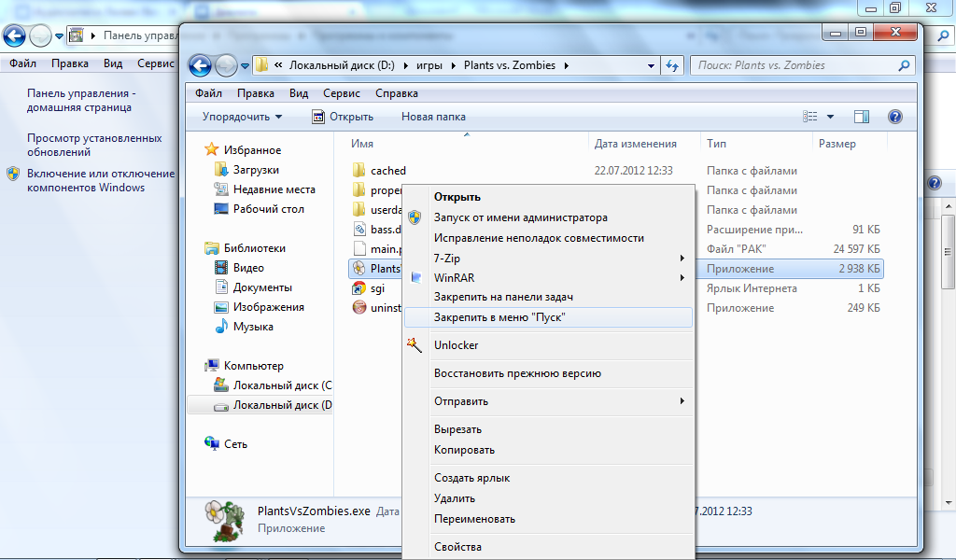Choose Открыть in context menu
The width and height of the screenshot is (956, 560).
coord(457,197)
